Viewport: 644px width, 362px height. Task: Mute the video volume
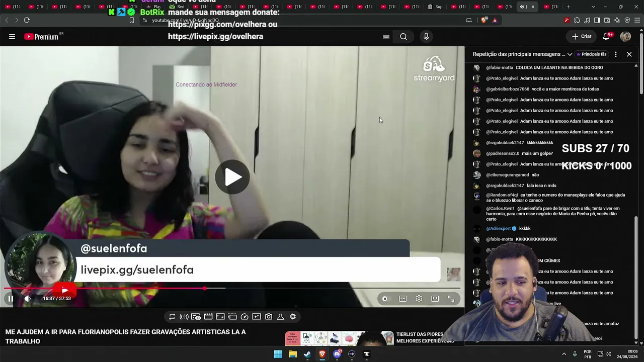click(28, 299)
